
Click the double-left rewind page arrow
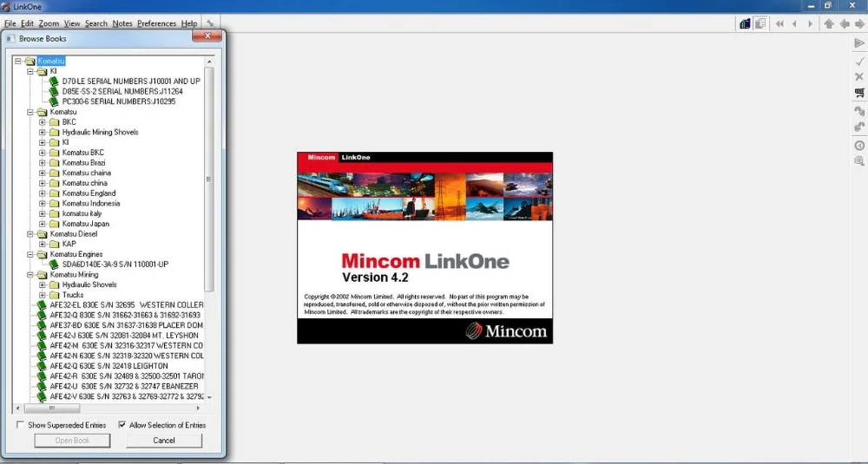click(x=779, y=23)
